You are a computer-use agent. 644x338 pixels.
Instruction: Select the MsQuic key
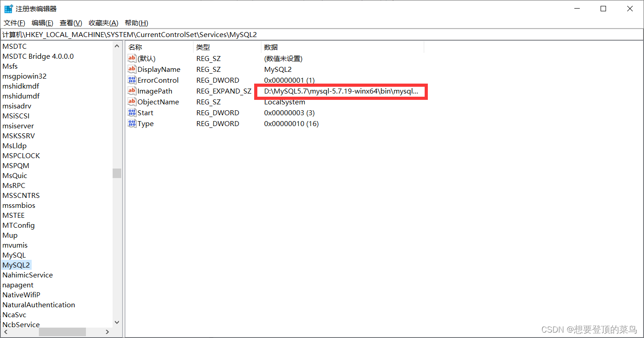point(15,175)
